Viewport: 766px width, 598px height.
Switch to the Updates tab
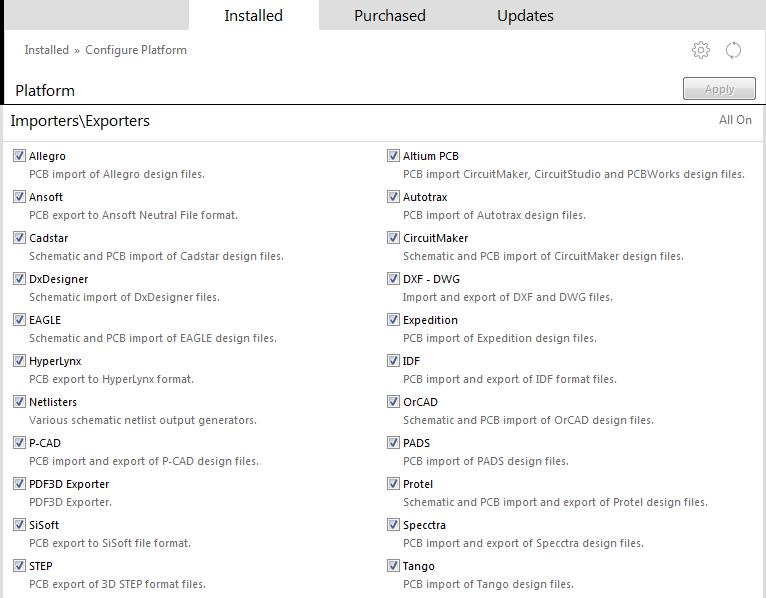pos(525,16)
